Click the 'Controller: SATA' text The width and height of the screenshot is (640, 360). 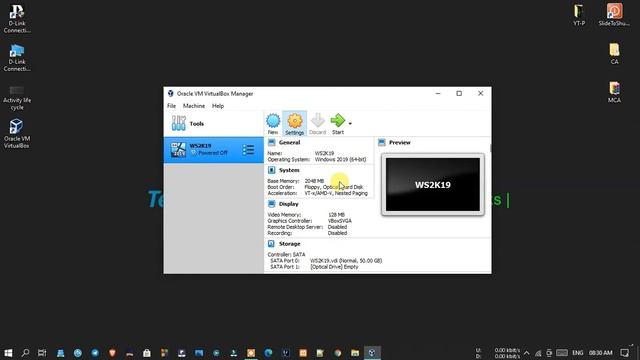click(286, 254)
